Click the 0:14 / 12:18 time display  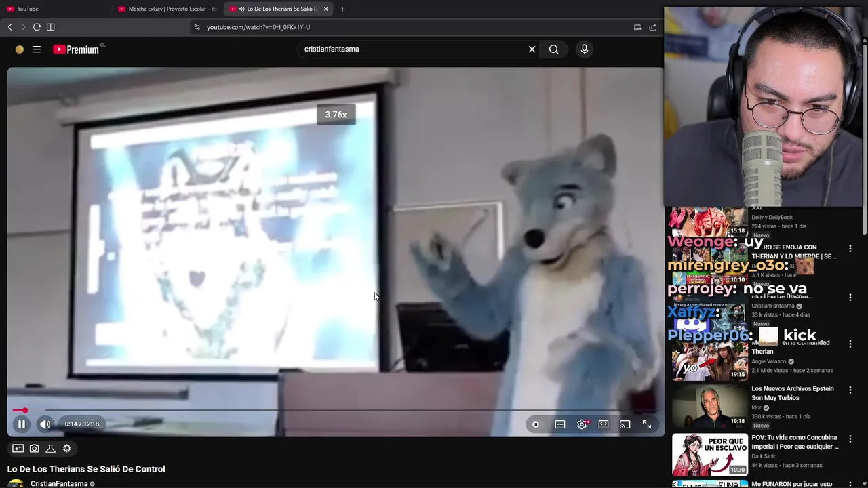[x=82, y=424]
